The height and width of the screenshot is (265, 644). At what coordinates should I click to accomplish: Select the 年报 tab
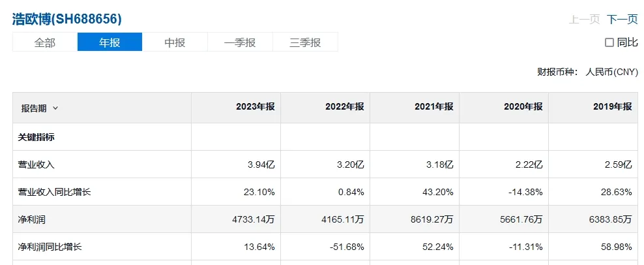pos(110,42)
